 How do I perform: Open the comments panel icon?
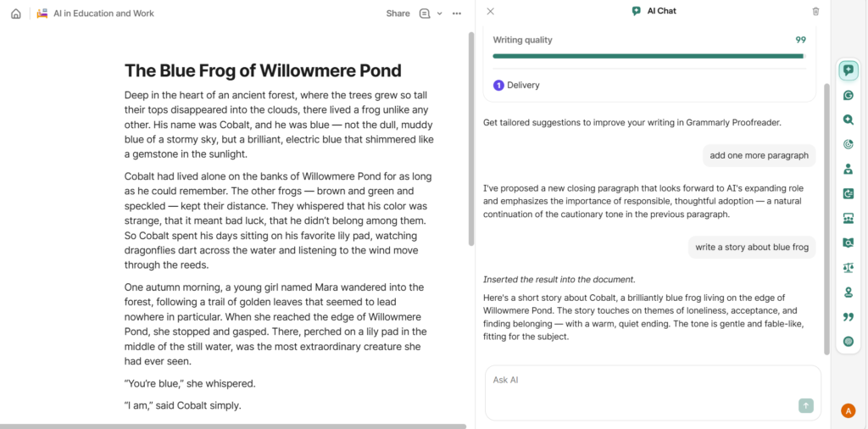425,14
